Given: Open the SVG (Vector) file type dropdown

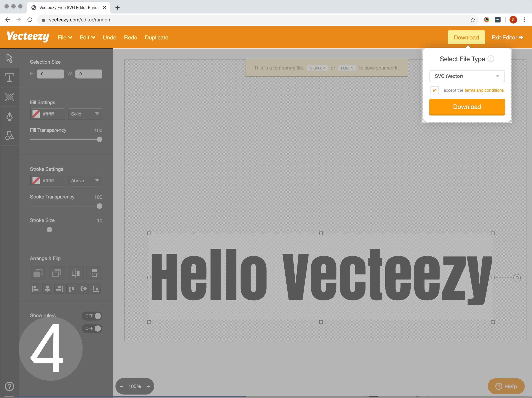Looking at the screenshot, I should [467, 76].
